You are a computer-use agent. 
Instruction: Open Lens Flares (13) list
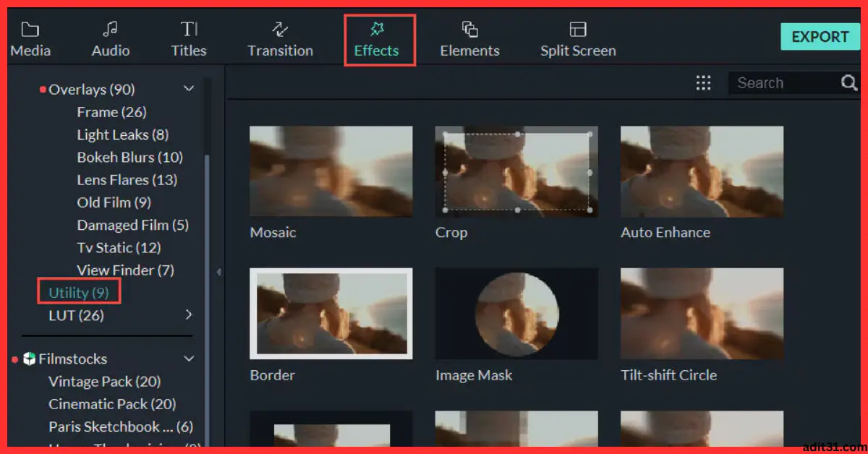(x=127, y=179)
